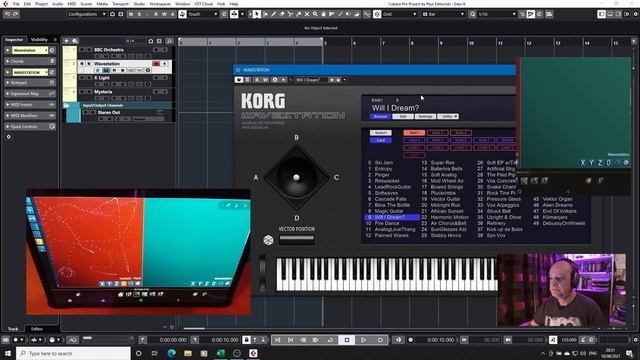Toggle the Cycle loop transport button

coord(330,340)
